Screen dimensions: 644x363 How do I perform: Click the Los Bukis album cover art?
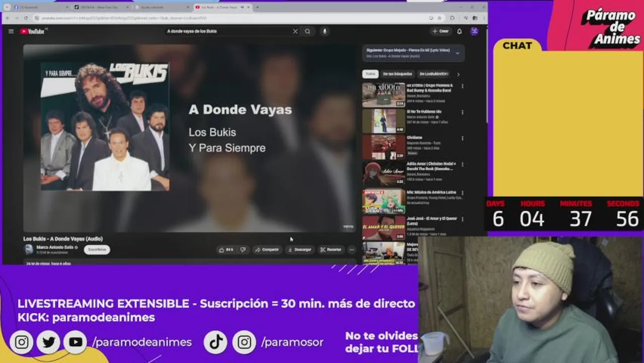point(105,127)
